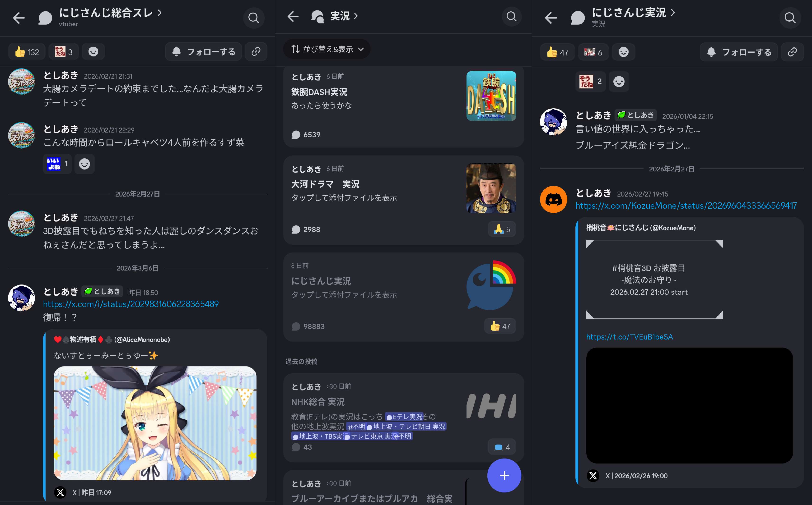Toggle the 132 thumbs-up reaction
This screenshot has height=505, width=812.
27,52
